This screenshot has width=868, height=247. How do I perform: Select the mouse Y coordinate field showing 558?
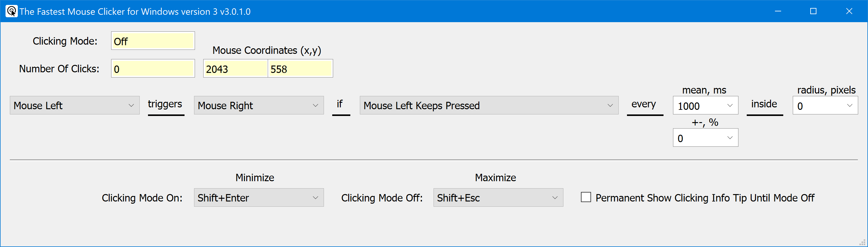(300, 69)
